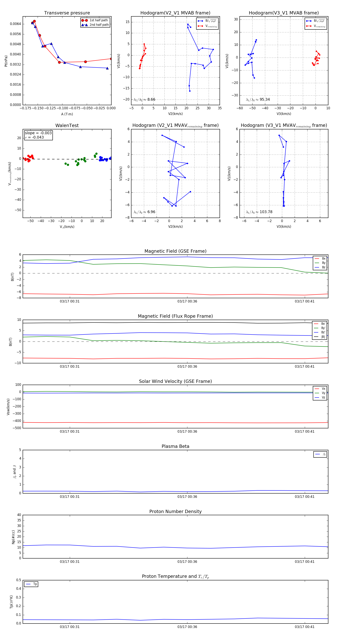Click the 'Hodogram(V2_V1 MVAB frame)' title
This screenshot has width=351, height=644.
(175, 13)
